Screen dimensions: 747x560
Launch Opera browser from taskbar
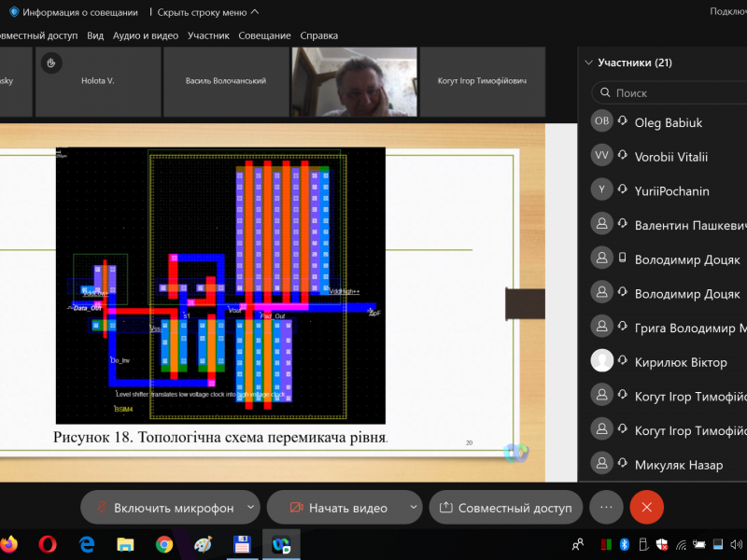tap(48, 543)
